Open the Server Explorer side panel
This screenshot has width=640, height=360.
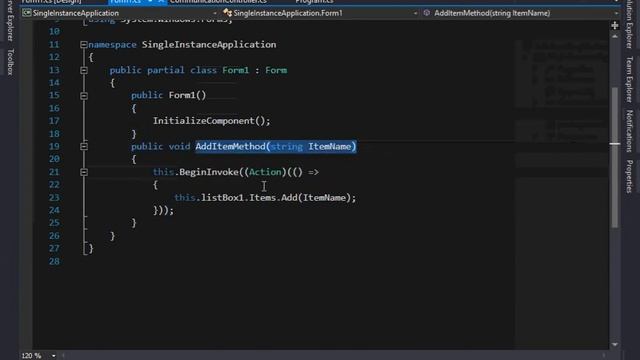click(x=10, y=20)
